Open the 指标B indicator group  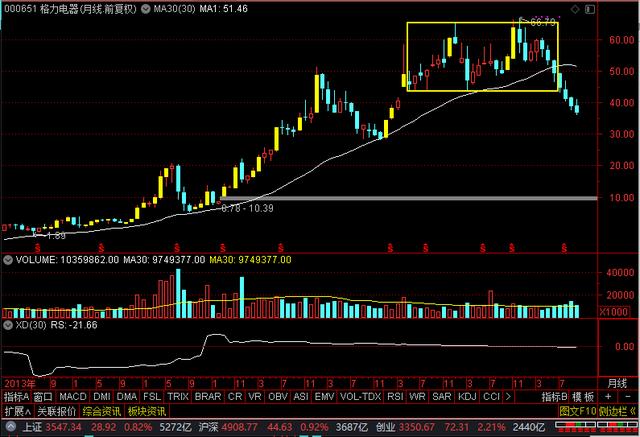[x=553, y=397]
